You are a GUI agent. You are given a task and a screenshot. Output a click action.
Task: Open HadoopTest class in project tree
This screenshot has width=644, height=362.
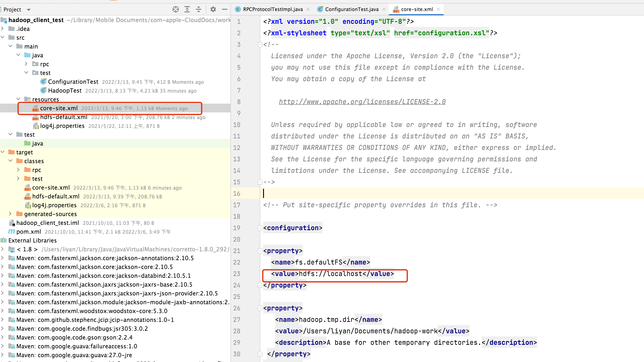65,90
